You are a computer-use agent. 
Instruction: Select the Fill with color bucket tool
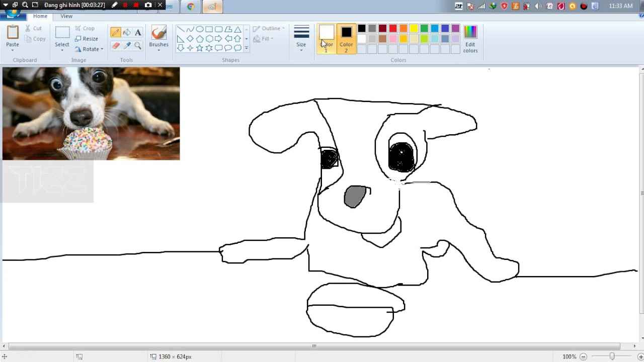[x=127, y=32]
